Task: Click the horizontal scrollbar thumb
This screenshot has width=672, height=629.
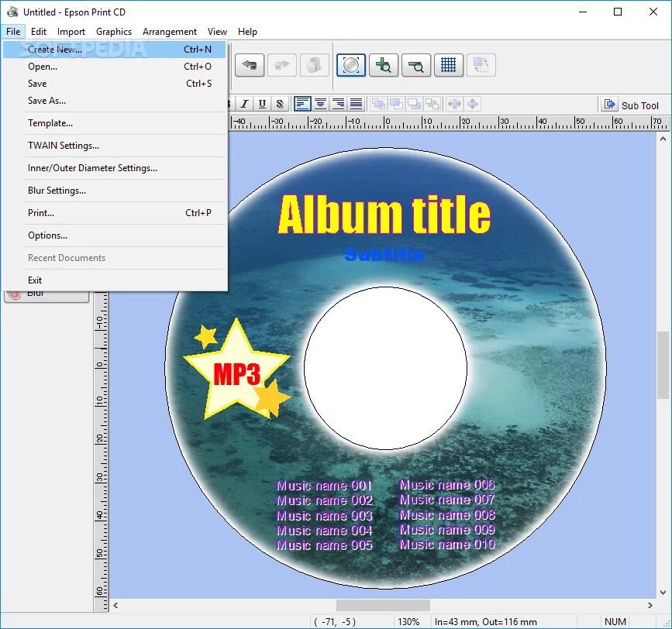Action: pos(383,605)
